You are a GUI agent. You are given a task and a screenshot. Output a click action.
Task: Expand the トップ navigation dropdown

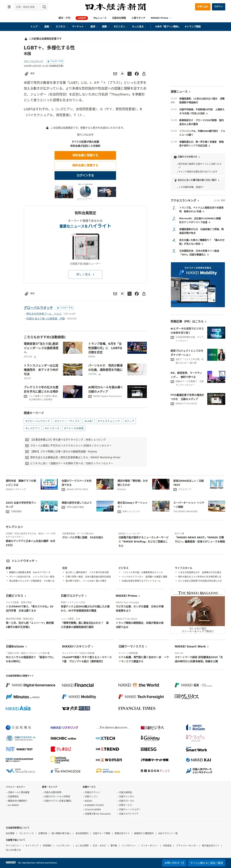point(35,27)
